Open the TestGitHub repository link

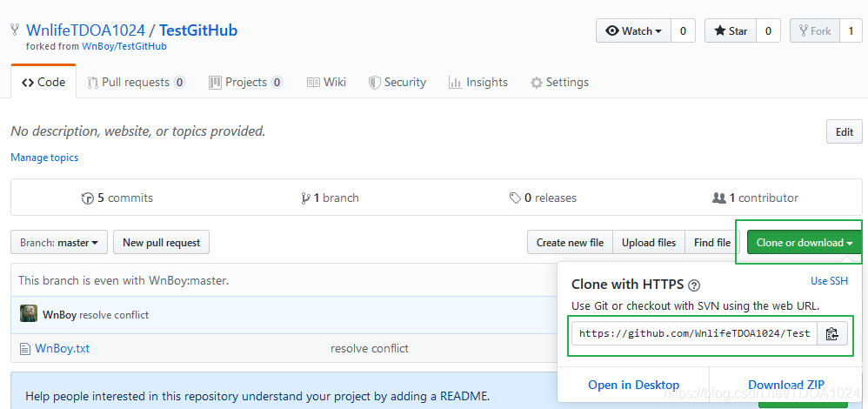click(198, 30)
